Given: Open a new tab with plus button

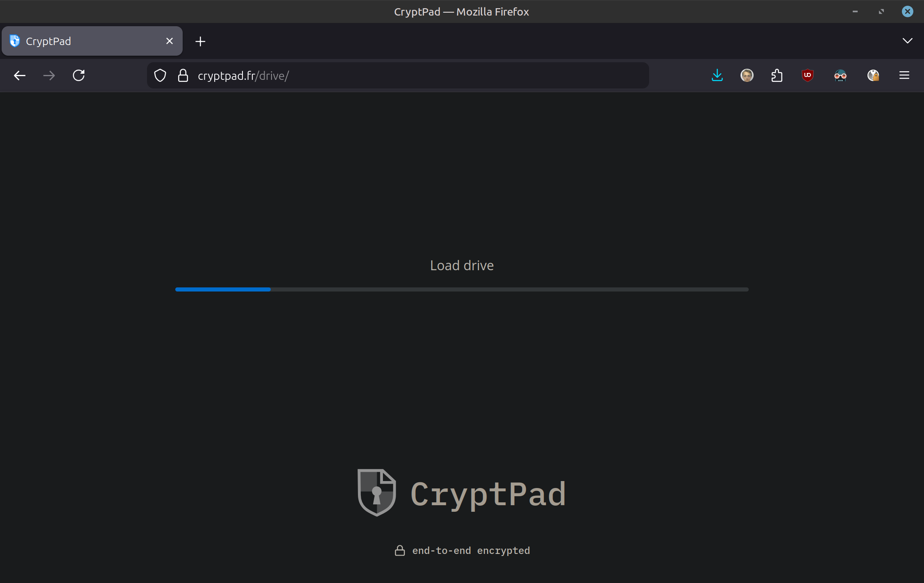Looking at the screenshot, I should [200, 41].
